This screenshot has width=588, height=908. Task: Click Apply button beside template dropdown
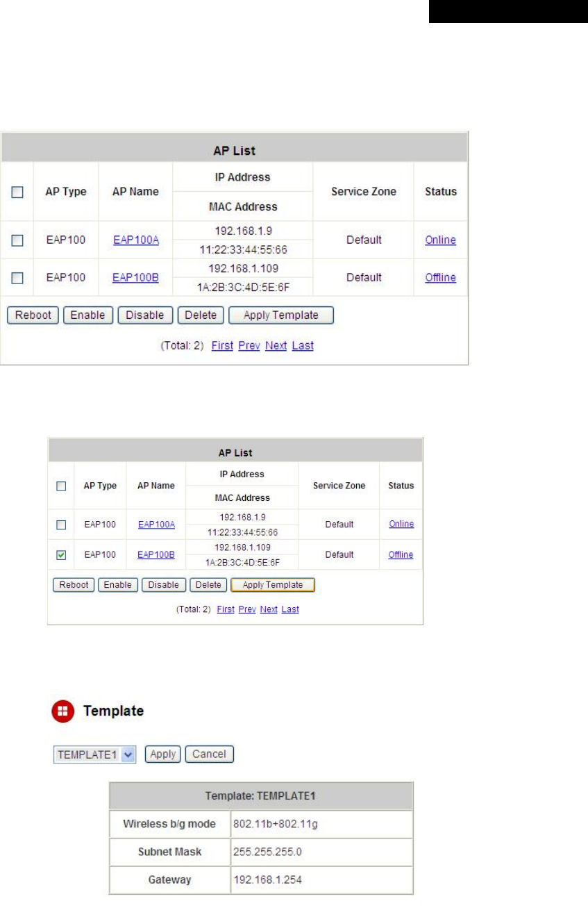click(x=163, y=754)
